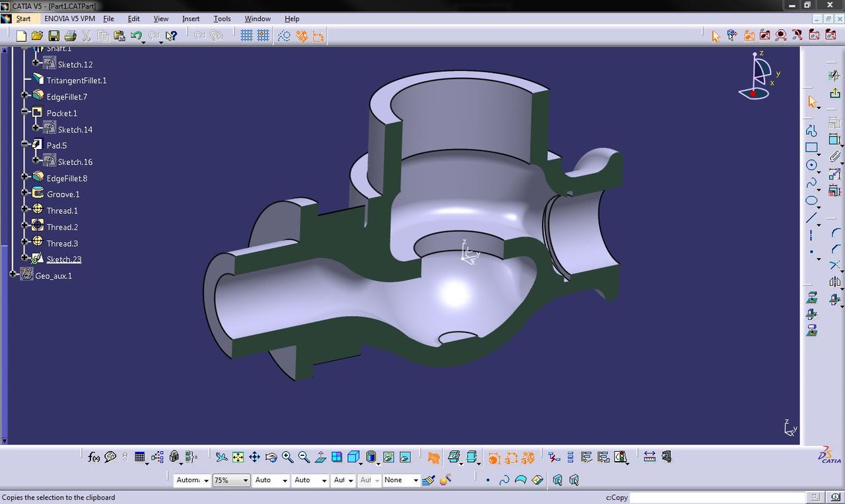Image resolution: width=845 pixels, height=504 pixels.
Task: Select the Pan view tool
Action: (254, 457)
